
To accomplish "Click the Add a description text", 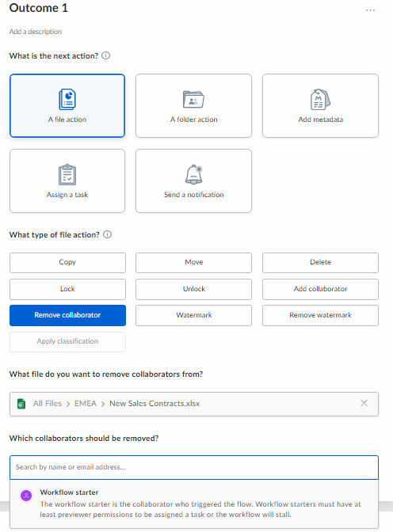I will [36, 32].
